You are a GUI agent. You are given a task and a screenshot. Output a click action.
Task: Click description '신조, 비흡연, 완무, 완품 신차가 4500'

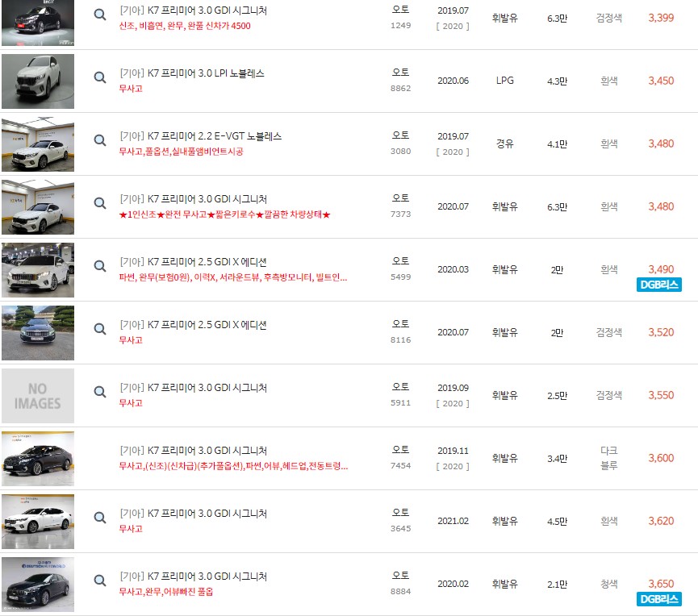pos(185,26)
